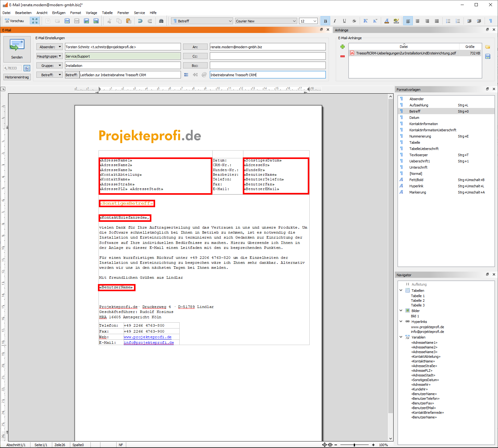Add attachment with the green plus icon

342,47
